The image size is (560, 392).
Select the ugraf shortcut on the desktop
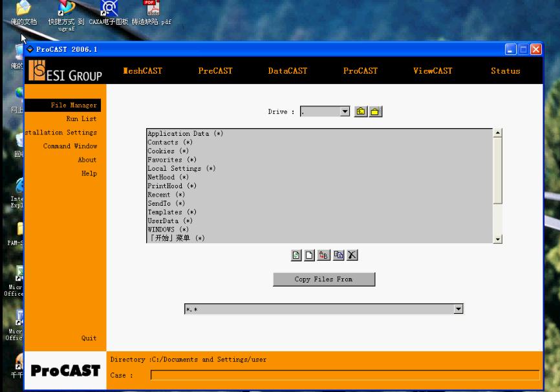[x=67, y=16]
